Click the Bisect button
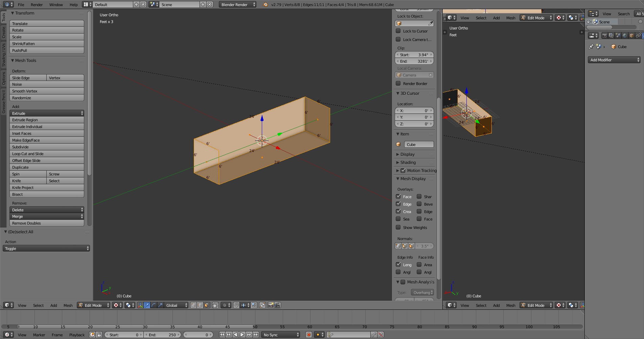Viewport: 644px width, 339px height. (x=47, y=194)
